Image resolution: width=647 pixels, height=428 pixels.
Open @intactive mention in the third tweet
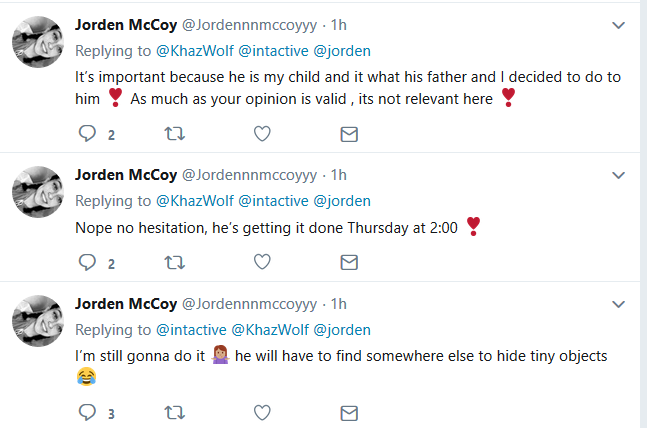(x=191, y=330)
